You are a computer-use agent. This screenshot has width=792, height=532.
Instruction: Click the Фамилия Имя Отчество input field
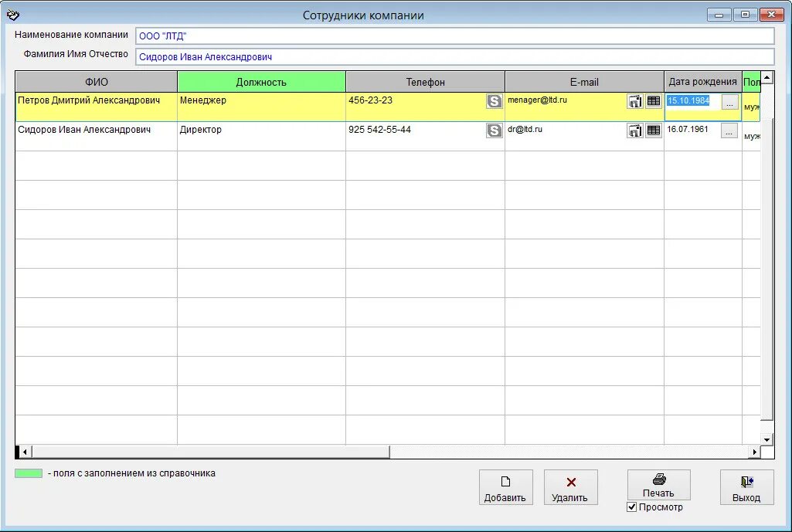454,57
